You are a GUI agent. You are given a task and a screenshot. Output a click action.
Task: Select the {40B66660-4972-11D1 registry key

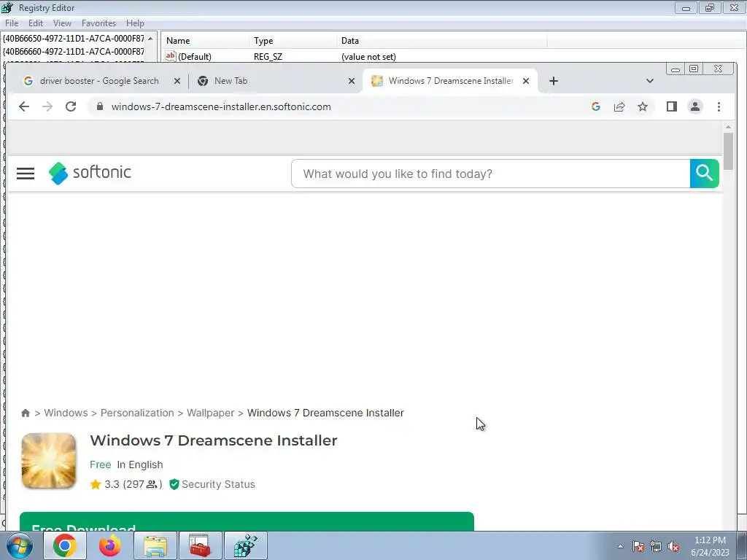[74, 52]
